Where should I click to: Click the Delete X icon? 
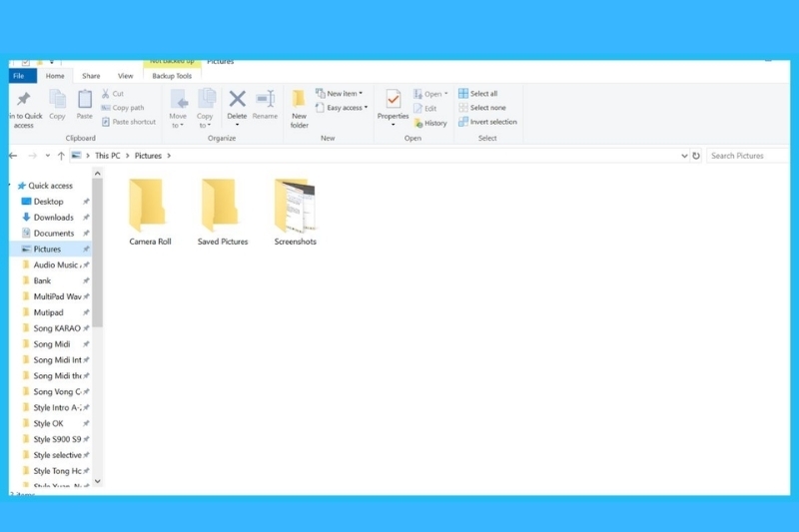click(x=237, y=99)
